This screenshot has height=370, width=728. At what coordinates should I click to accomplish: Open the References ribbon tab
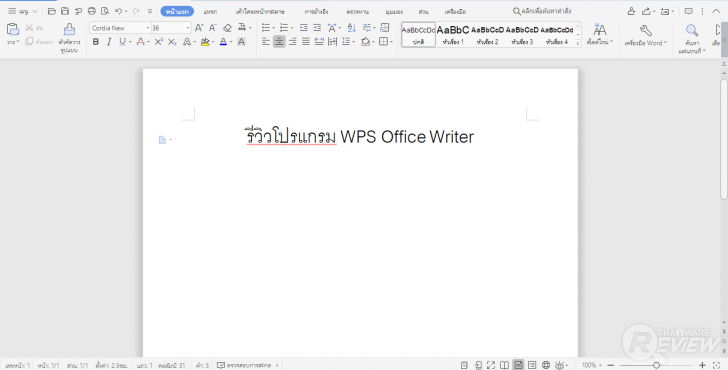(316, 12)
